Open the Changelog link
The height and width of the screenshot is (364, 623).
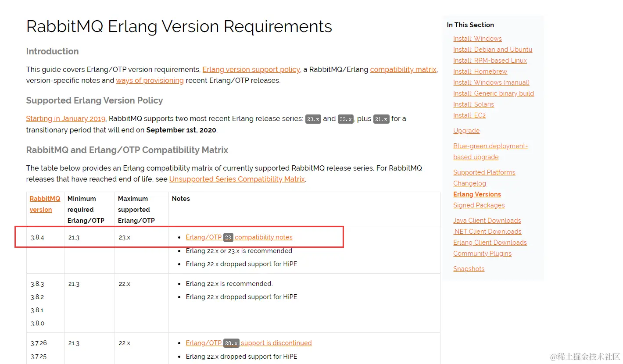(469, 183)
